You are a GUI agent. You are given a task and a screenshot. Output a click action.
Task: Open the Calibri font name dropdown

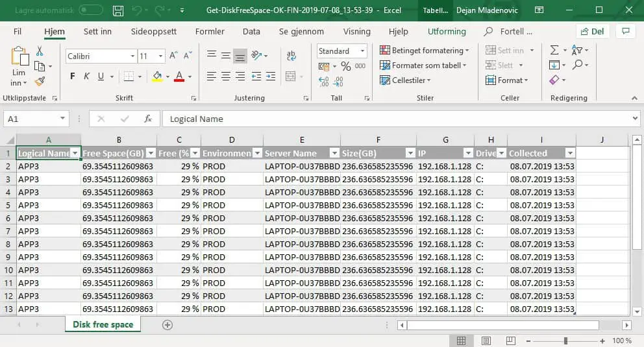pyautogui.click(x=132, y=56)
